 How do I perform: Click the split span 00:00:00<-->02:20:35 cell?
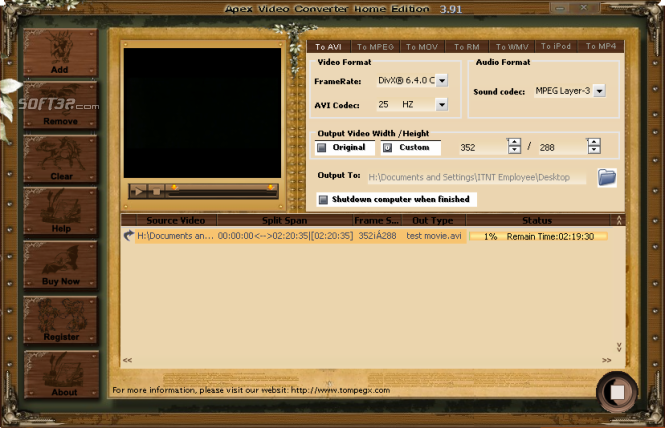(285, 236)
